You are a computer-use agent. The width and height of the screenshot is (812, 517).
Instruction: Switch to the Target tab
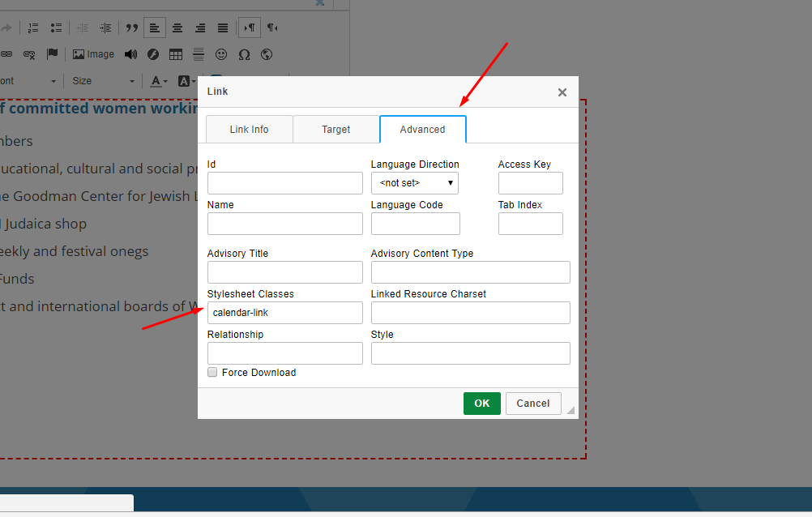pyautogui.click(x=335, y=130)
